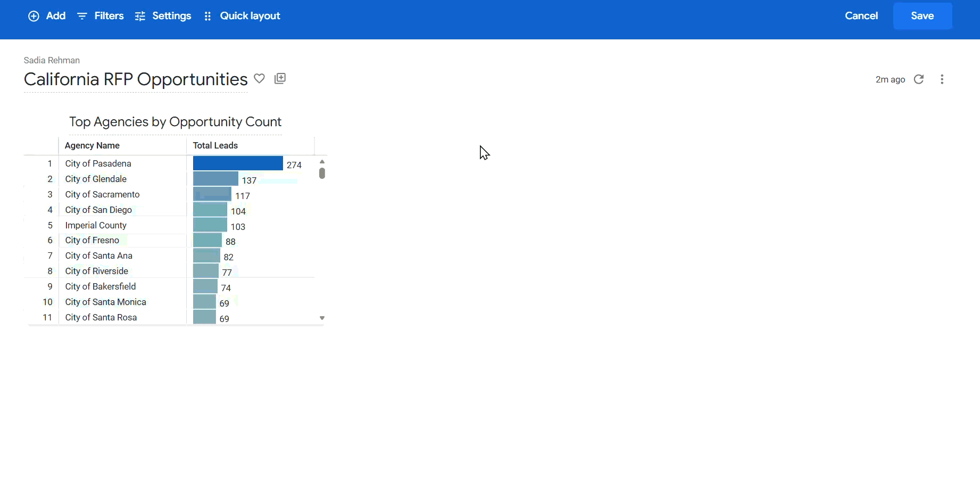The image size is (980, 478).
Task: Open the three-dot dashboard actions menu
Action: 942,79
